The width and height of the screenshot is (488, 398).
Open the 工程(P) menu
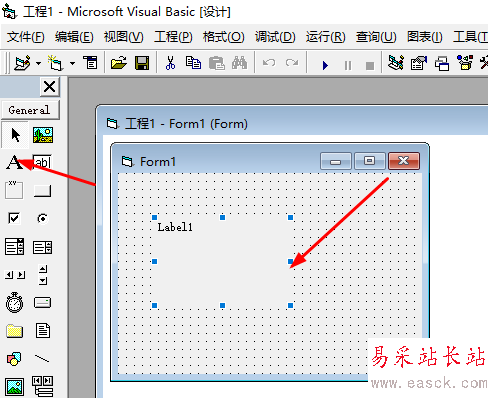[x=173, y=37]
